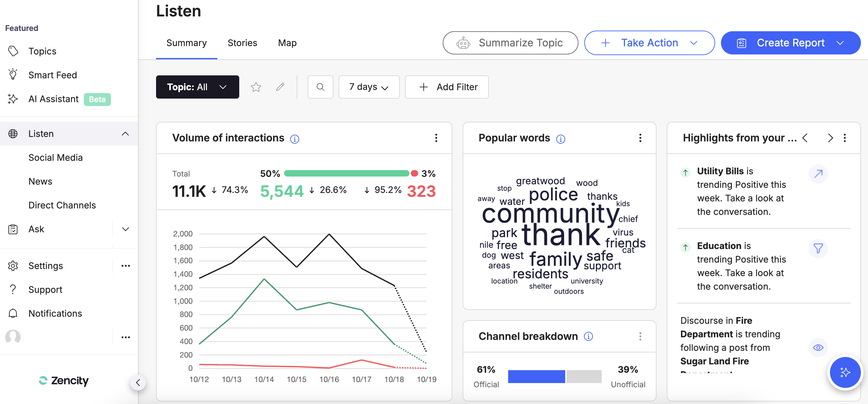Click eye icon beside Fire Department discourse

818,347
